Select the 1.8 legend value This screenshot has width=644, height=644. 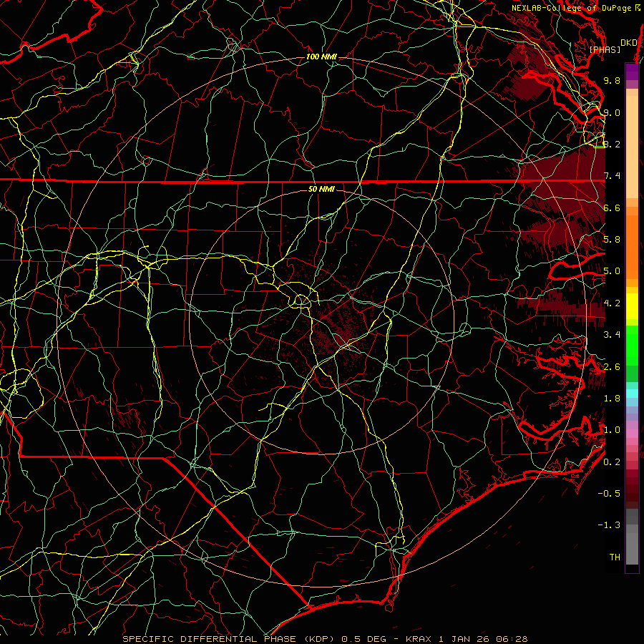tap(612, 399)
